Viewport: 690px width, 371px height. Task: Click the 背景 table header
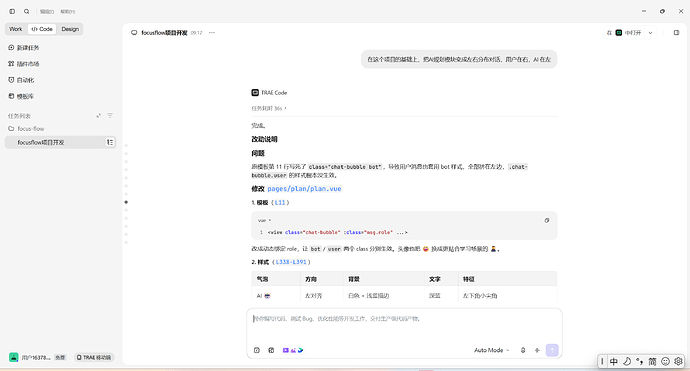pyautogui.click(x=354, y=279)
